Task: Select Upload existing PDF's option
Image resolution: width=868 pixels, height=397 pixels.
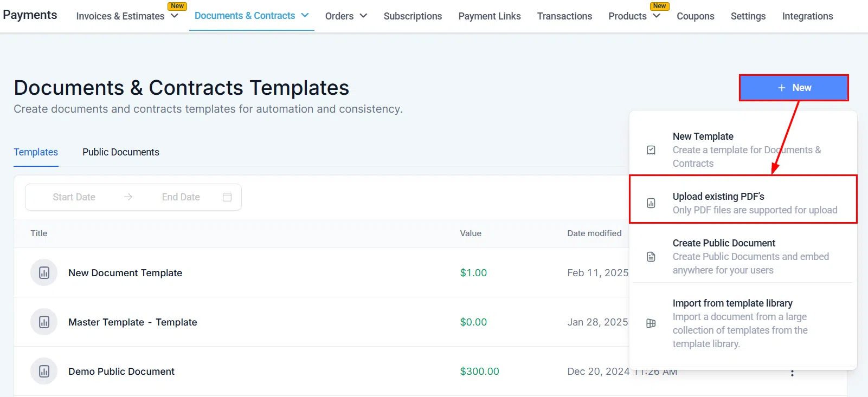Action: tap(743, 199)
